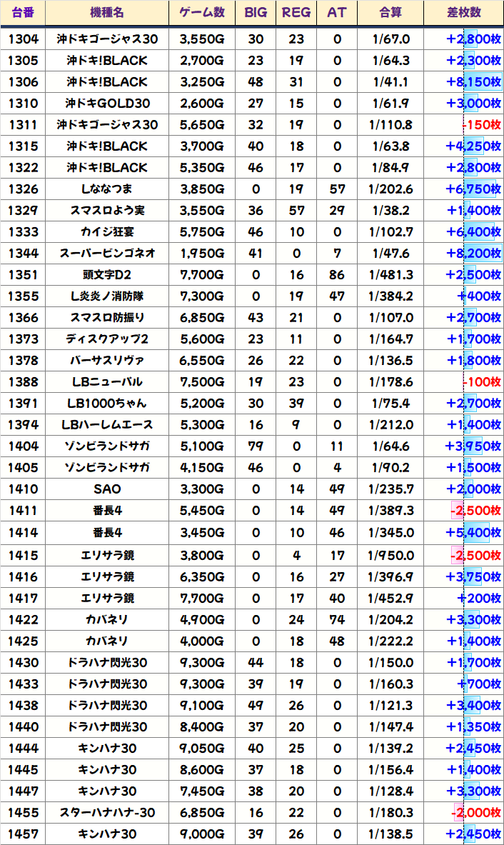The width and height of the screenshot is (504, 845).
Task: Select the SAO machine name
Action: [107, 489]
